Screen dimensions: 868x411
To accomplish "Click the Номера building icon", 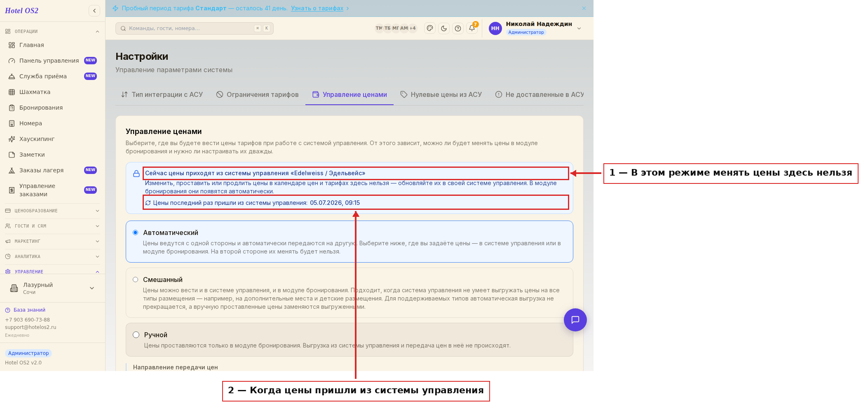I will (x=12, y=123).
